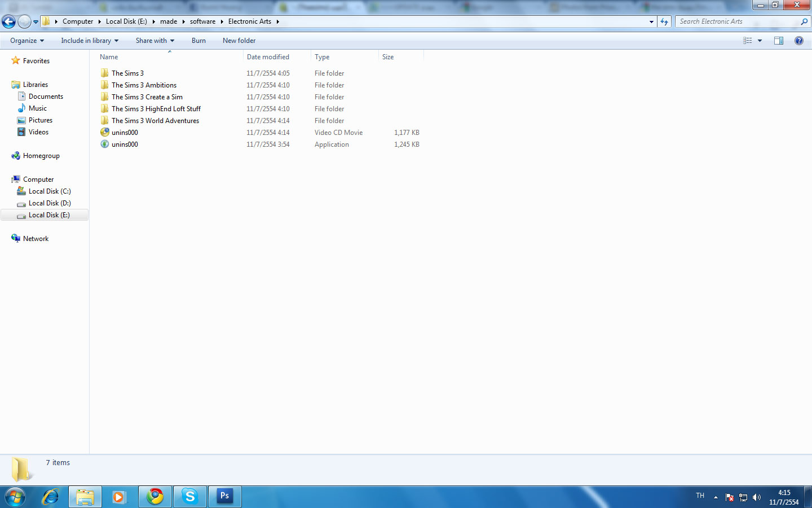Open Google Chrome from taskbar
Image resolution: width=812 pixels, height=508 pixels.
pyautogui.click(x=155, y=497)
